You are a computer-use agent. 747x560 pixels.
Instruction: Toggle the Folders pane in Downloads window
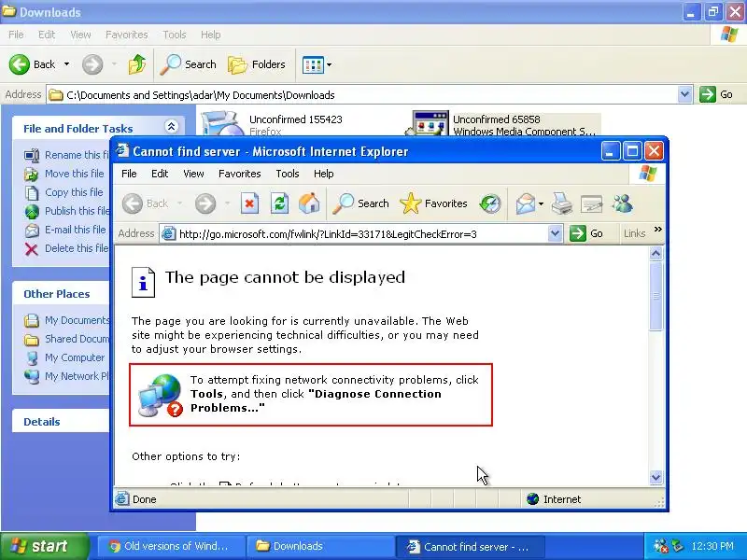pyautogui.click(x=257, y=64)
